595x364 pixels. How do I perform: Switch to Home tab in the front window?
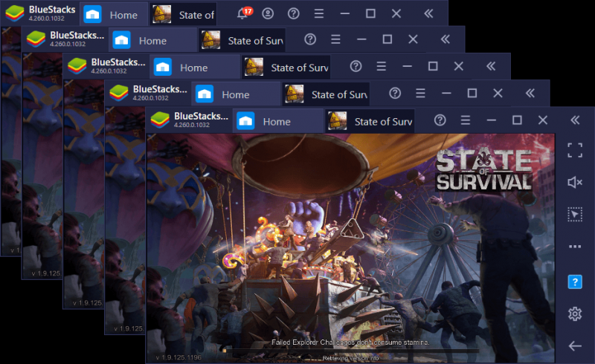(x=277, y=121)
